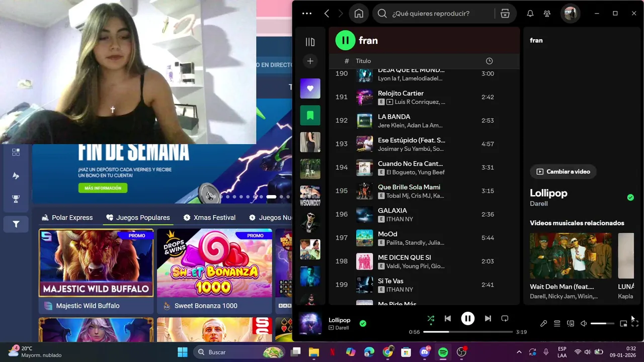This screenshot has height=362, width=644.
Task: Click MÁS INFORMACIÓN on casino banner
Action: pyautogui.click(x=103, y=188)
